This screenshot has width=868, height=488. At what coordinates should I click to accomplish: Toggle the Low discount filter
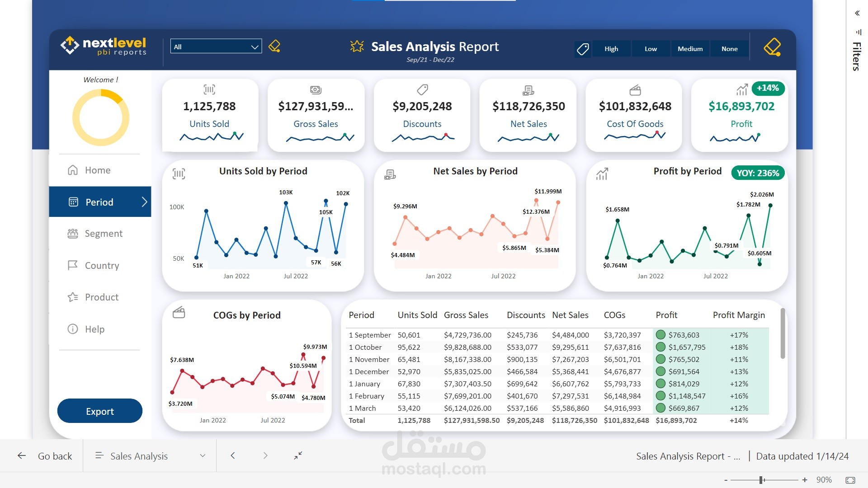pos(651,49)
